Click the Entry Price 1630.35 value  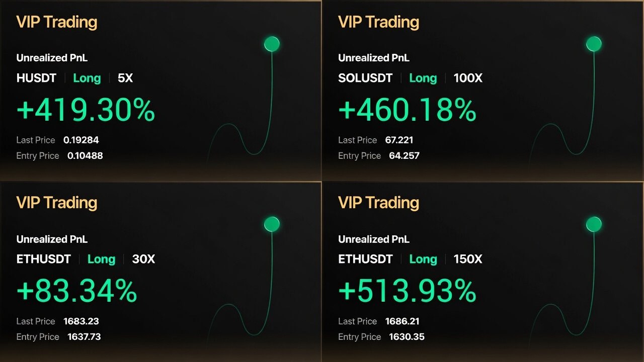pyautogui.click(x=407, y=337)
